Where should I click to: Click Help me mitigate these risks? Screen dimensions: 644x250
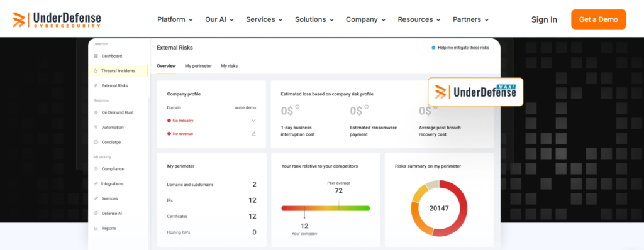click(460, 48)
